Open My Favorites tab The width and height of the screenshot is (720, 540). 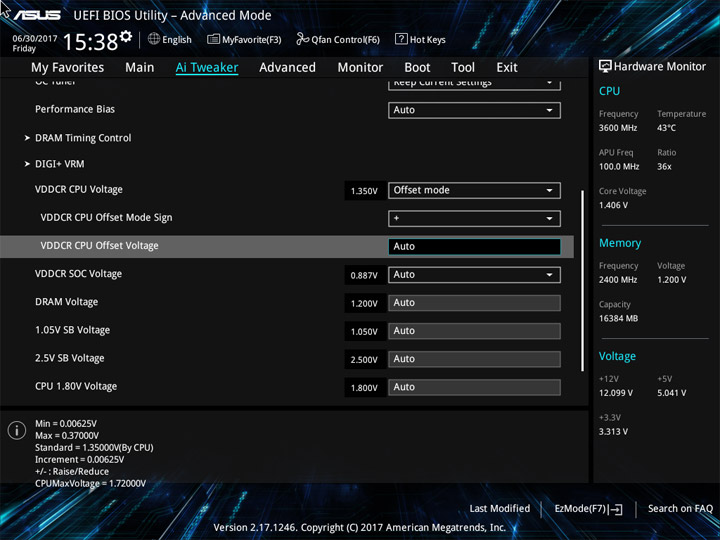68,68
